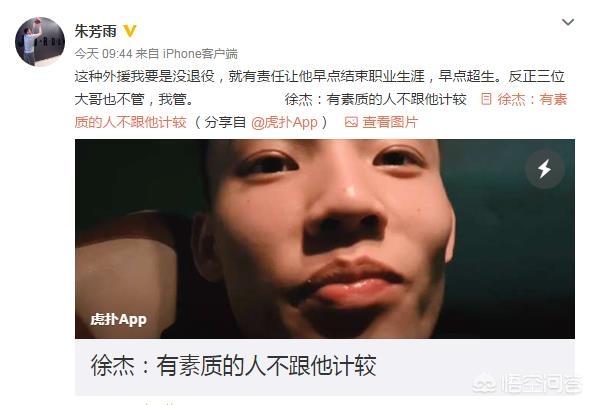Click the 查看图片 picture icon

[x=351, y=122]
